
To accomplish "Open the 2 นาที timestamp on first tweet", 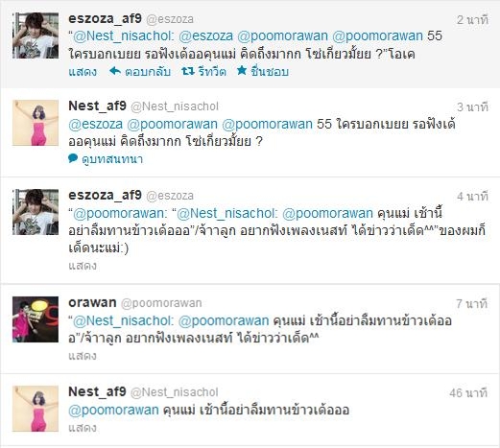I will (472, 20).
